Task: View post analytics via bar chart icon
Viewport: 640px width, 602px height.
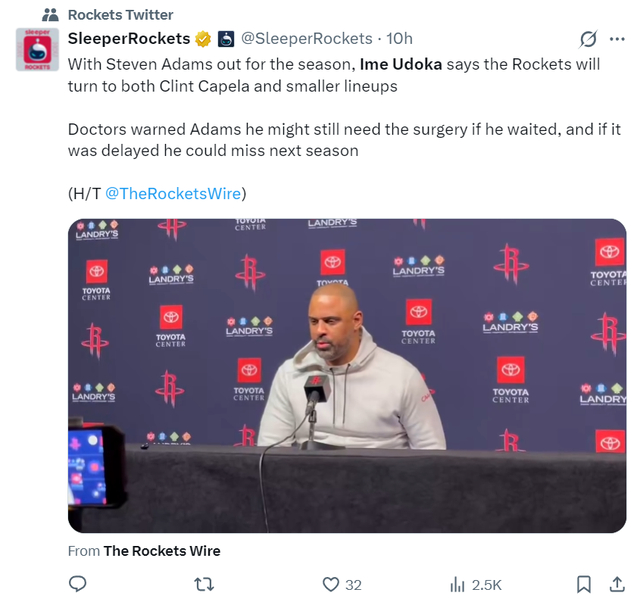Action: 457,584
